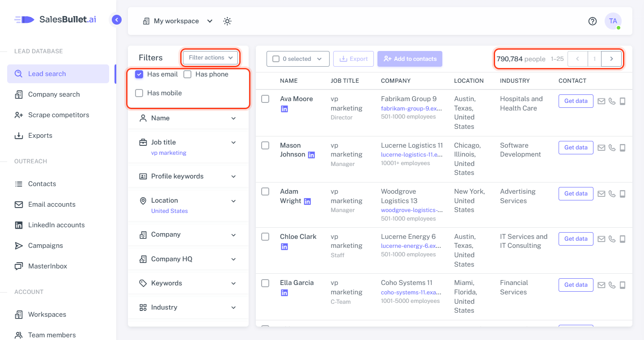Image resolution: width=644 pixels, height=340 pixels.
Task: Click mobile icon in Ava Moore's row
Action: click(623, 101)
